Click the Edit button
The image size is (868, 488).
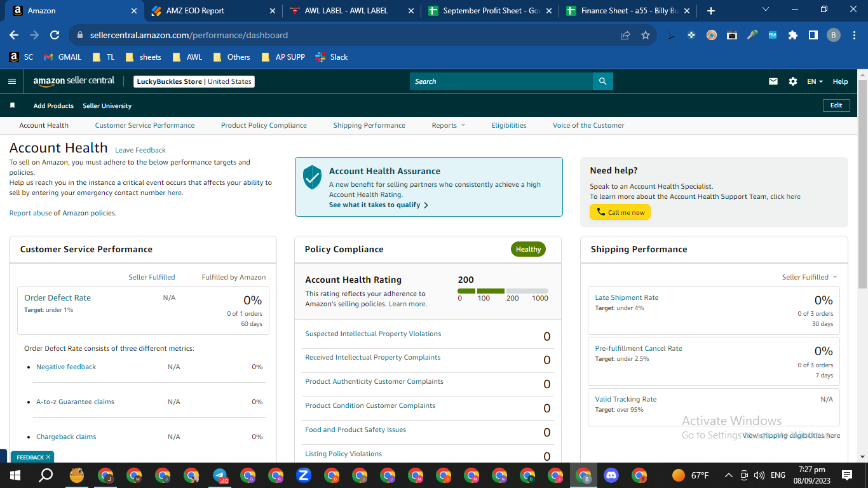click(836, 105)
